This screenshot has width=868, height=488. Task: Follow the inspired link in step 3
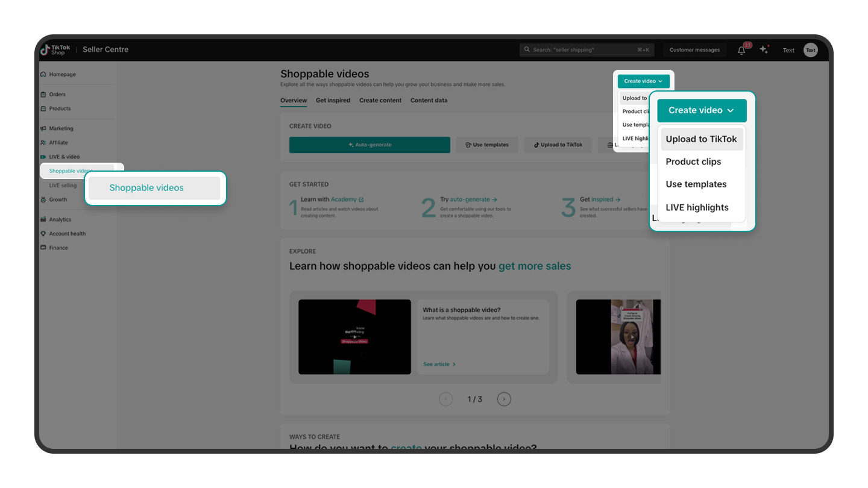(x=606, y=199)
